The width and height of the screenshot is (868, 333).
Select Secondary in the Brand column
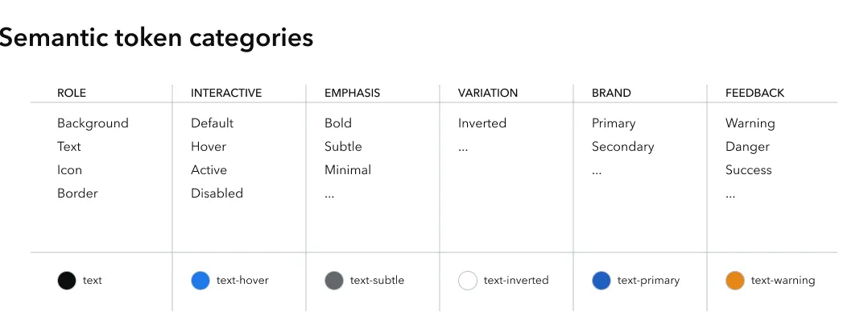click(622, 147)
